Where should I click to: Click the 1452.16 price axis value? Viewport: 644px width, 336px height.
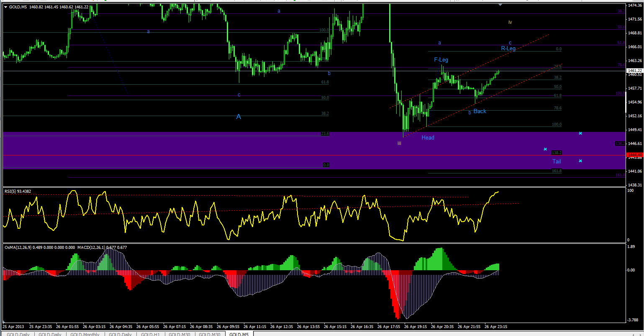(x=635, y=116)
